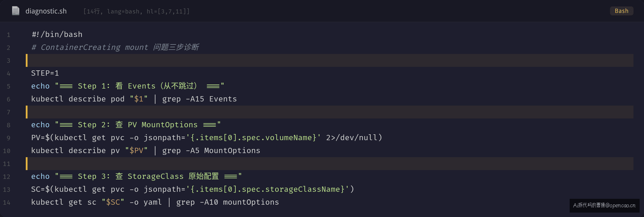Click the "$SC" variable on line 14
Viewport: 644px width, 217px height.
[113, 202]
